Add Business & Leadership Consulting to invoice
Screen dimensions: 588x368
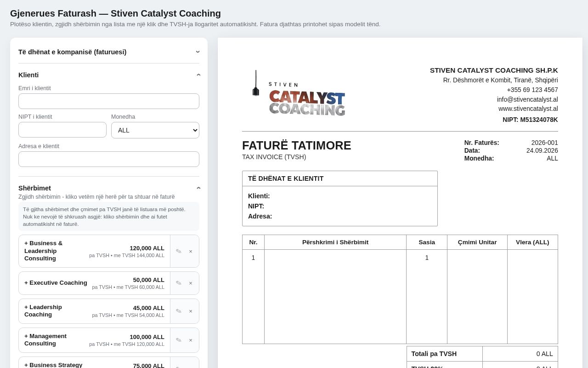click(x=94, y=251)
